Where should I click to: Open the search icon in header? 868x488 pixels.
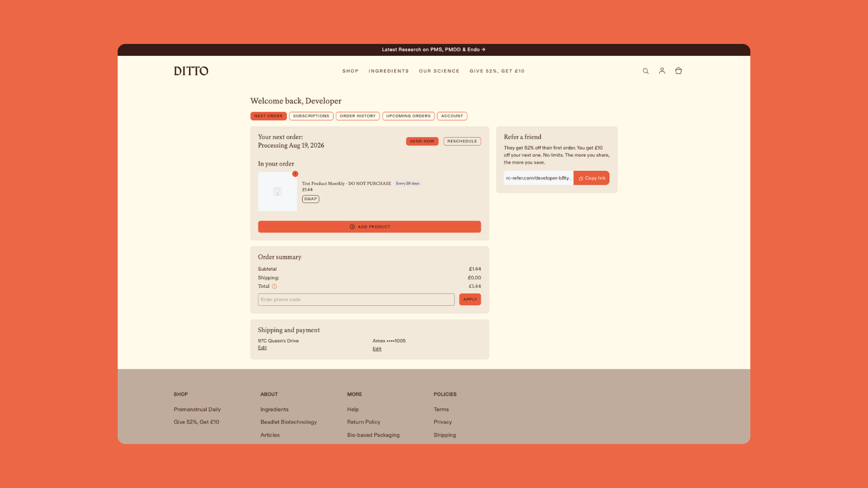click(x=646, y=71)
